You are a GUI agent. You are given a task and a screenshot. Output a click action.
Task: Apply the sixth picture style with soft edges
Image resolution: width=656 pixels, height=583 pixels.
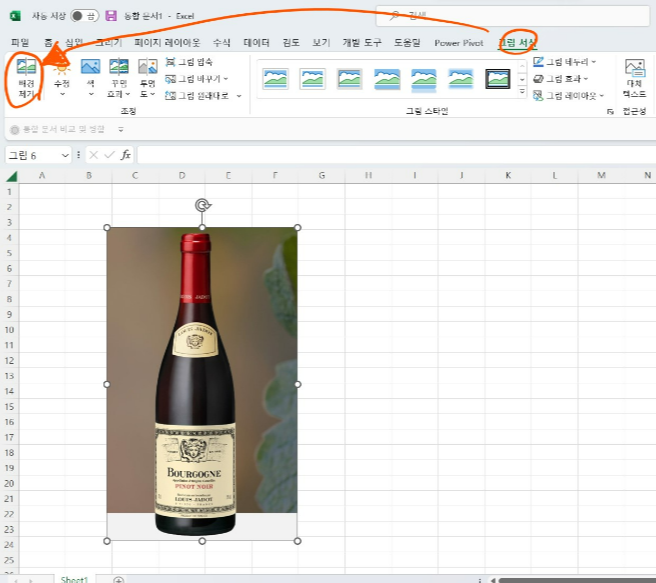pos(461,79)
